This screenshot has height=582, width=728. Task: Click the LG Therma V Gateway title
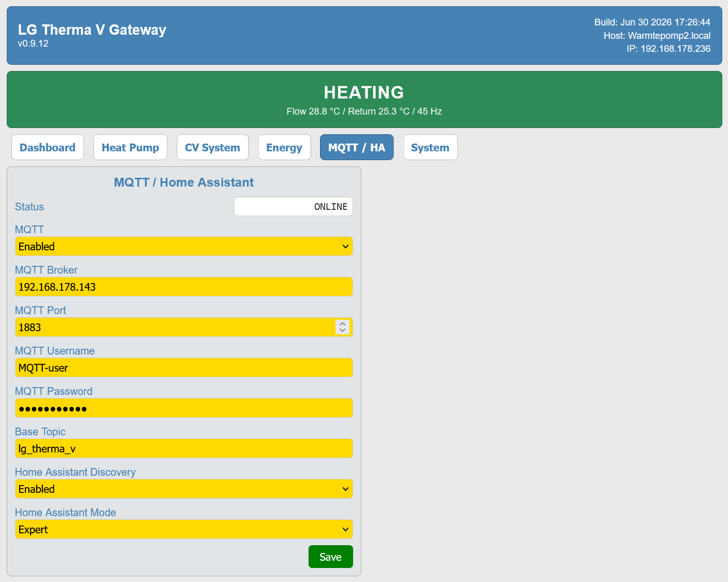coord(92,30)
